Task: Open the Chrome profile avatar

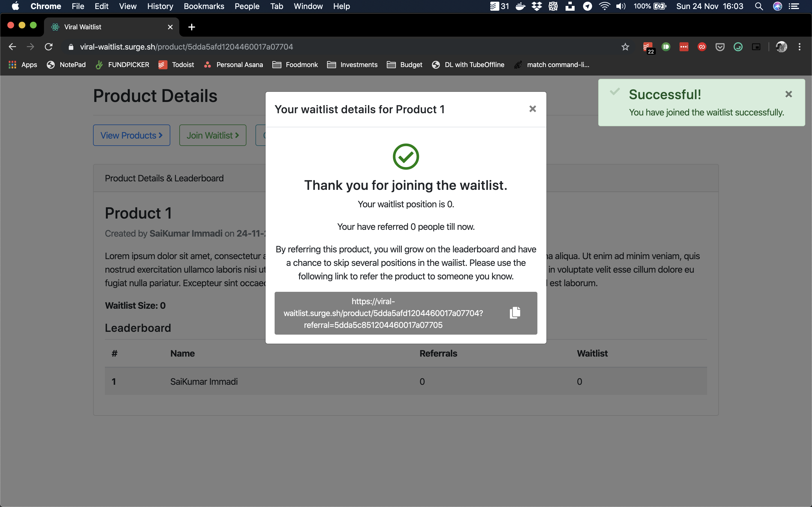Action: tap(781, 47)
